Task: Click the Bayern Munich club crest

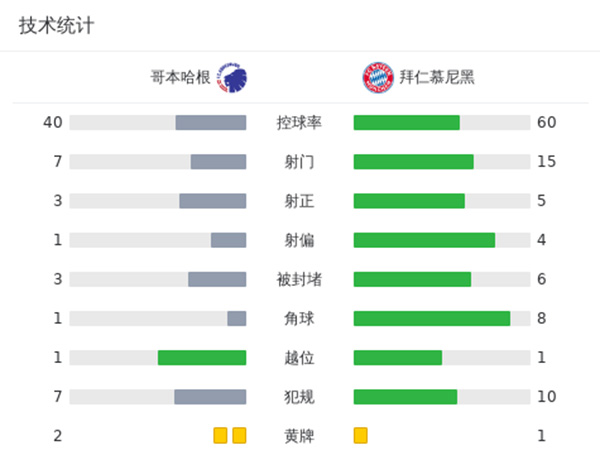Action: coord(377,76)
